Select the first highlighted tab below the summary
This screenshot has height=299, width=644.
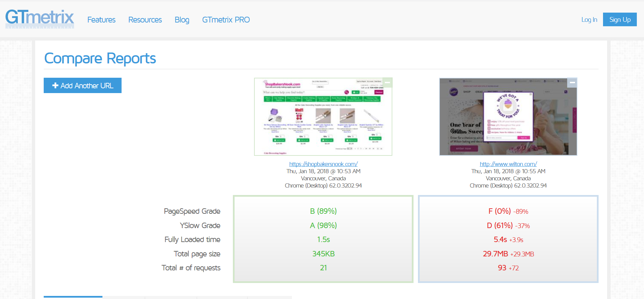tap(73, 297)
